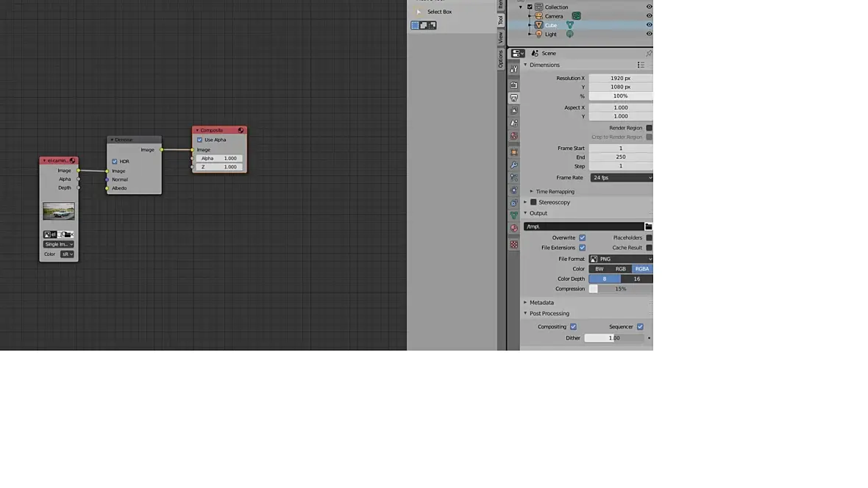Select the Set selection mode icon

click(415, 26)
